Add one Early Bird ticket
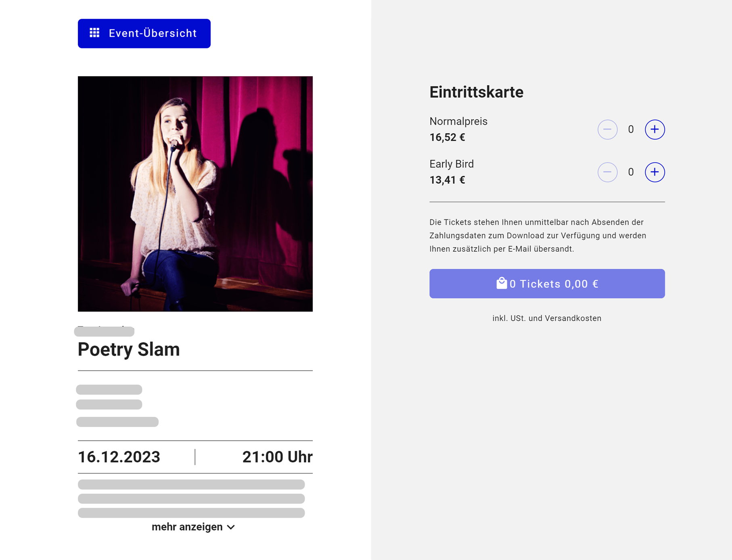The height and width of the screenshot is (560, 732). [x=655, y=172]
